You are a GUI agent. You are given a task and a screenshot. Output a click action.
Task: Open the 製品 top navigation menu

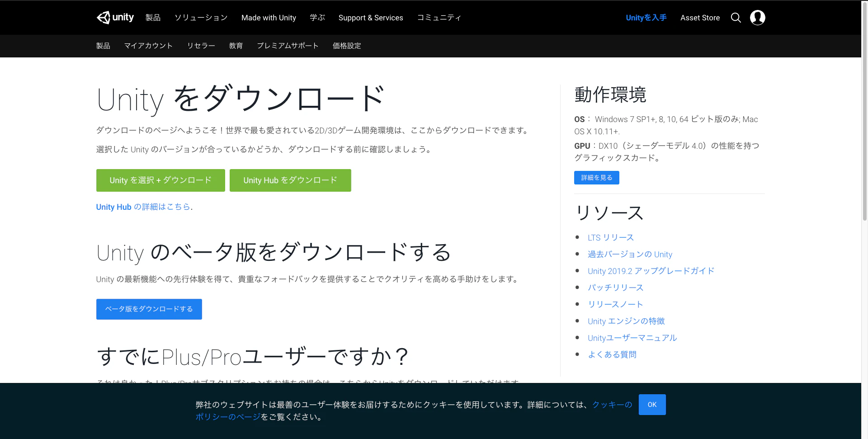[153, 18]
